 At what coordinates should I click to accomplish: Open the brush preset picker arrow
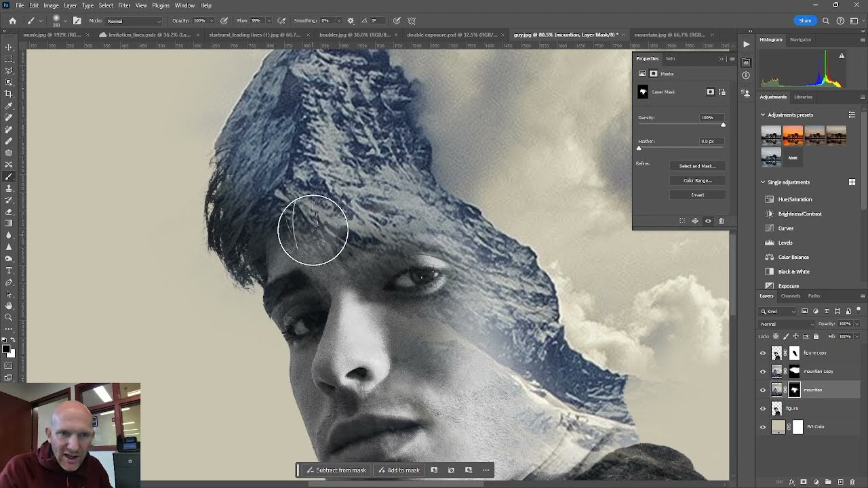coord(66,21)
